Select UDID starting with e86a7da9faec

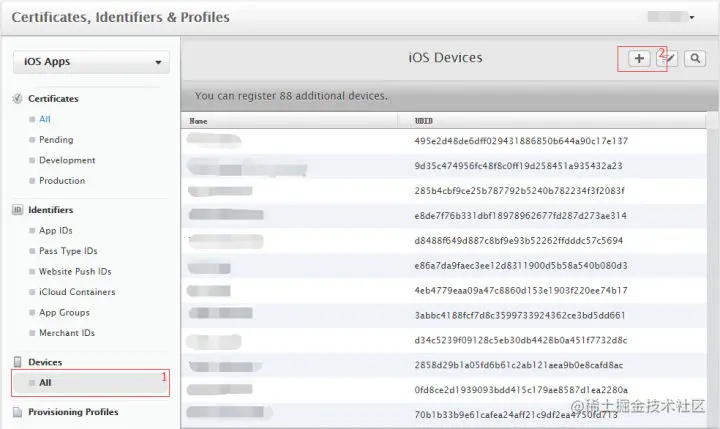point(521,265)
